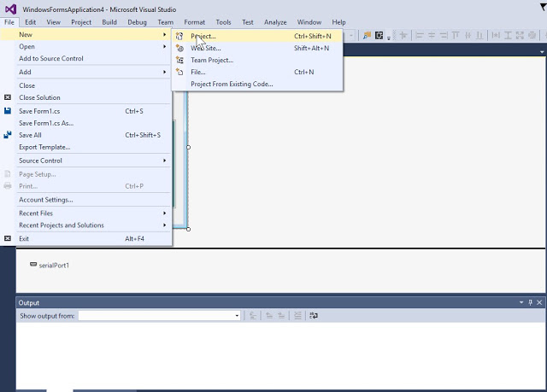The width and height of the screenshot is (547, 392).
Task: Click Clear All icon in Output toolbar
Action: tap(297, 316)
